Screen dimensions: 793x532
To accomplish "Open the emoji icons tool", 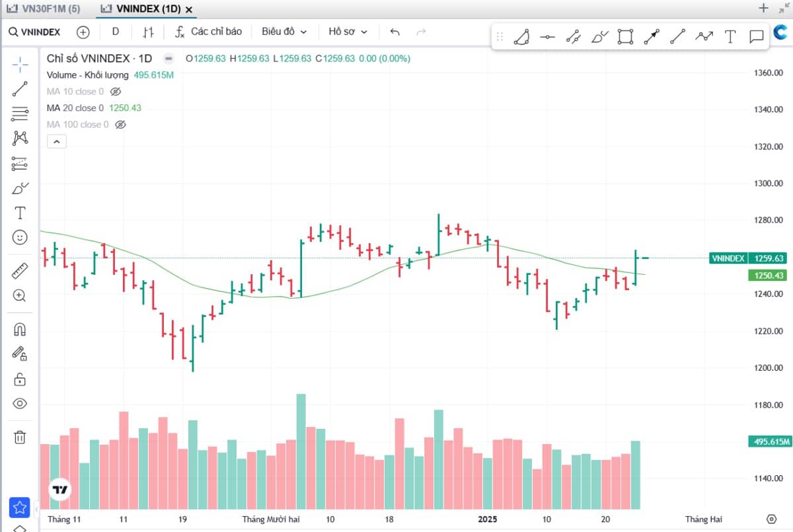I will pyautogui.click(x=20, y=237).
